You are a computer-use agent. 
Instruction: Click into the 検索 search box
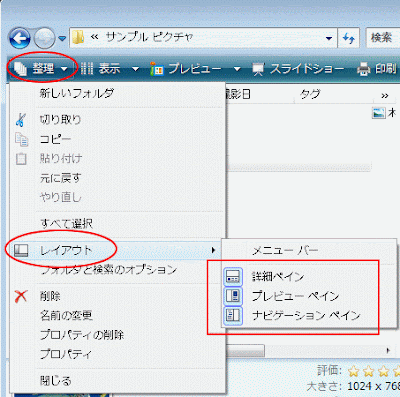point(383,38)
